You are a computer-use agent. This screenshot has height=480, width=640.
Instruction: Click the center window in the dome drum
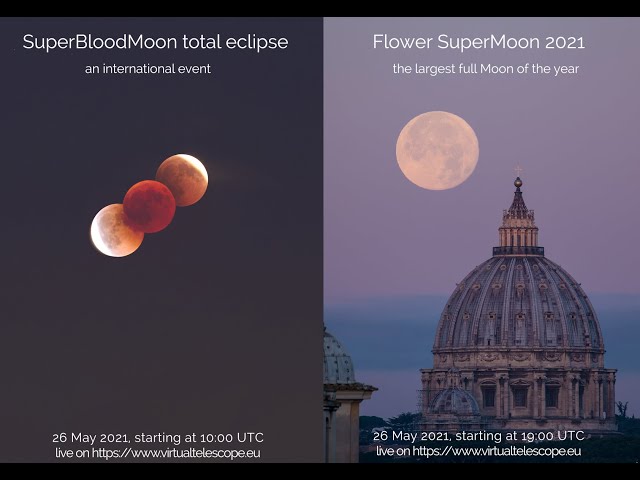[520, 394]
